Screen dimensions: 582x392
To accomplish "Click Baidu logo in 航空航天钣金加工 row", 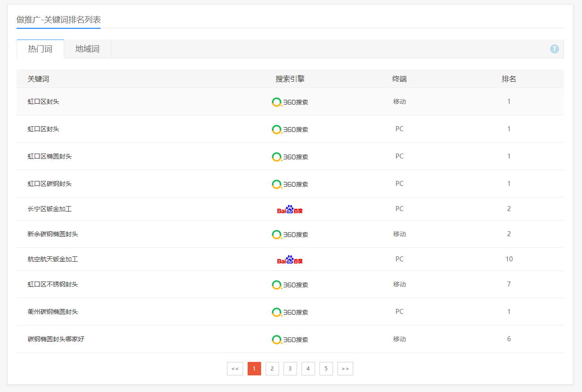I will [290, 260].
